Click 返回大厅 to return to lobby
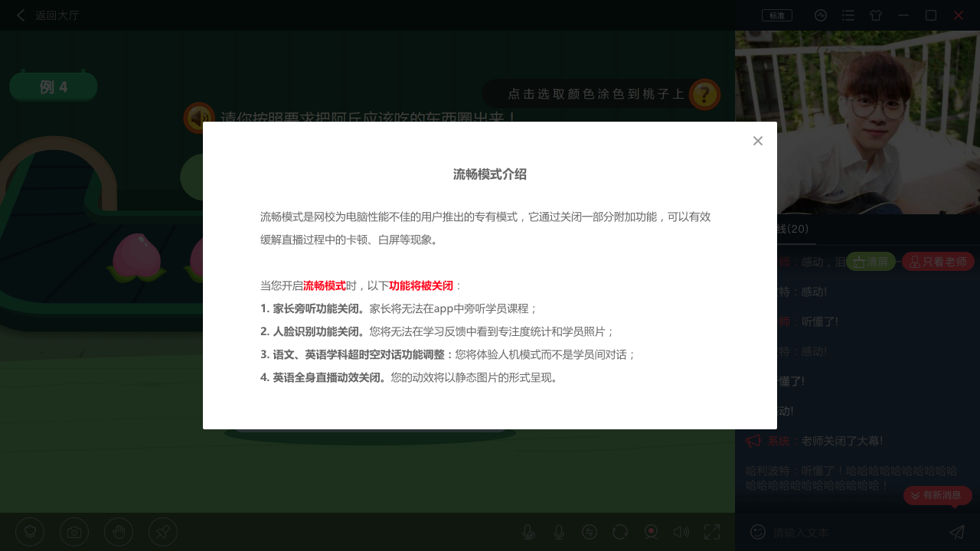 click(48, 15)
